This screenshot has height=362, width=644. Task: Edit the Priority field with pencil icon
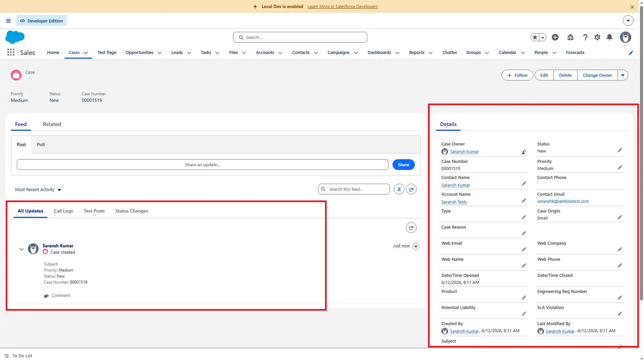[x=620, y=168]
